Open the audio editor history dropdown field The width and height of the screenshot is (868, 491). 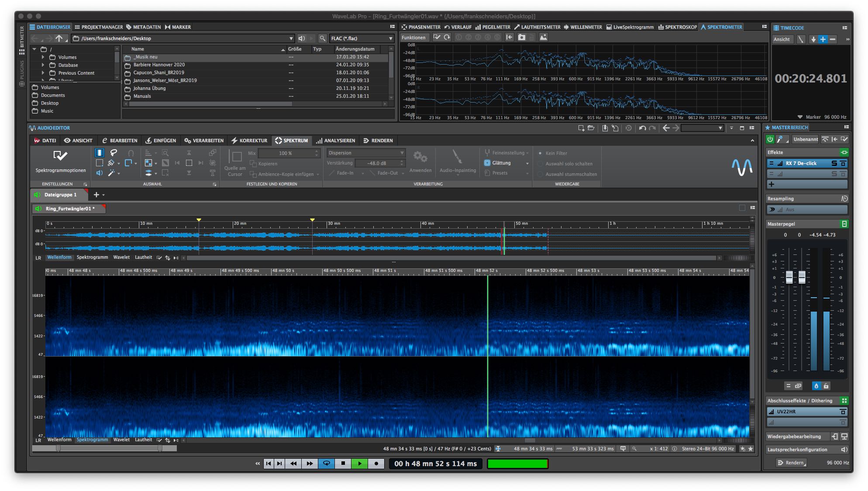pyautogui.click(x=702, y=128)
